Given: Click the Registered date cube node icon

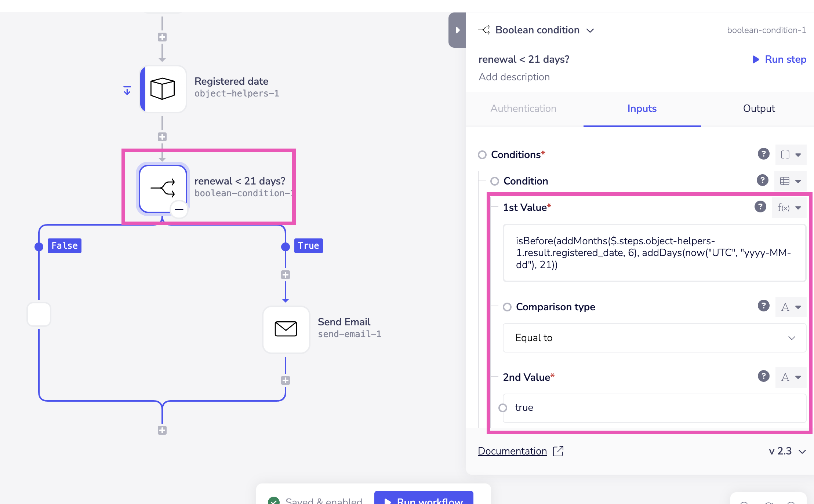Looking at the screenshot, I should 163,89.
